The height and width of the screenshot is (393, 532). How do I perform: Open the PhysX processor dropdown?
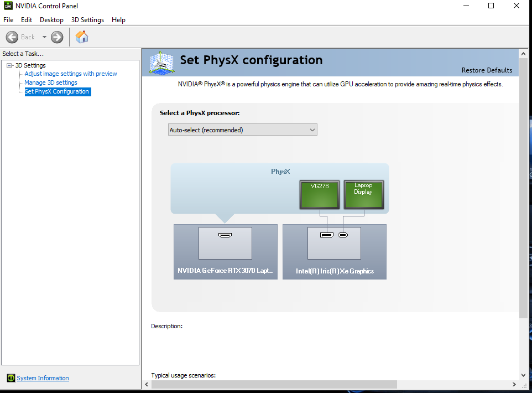[242, 130]
